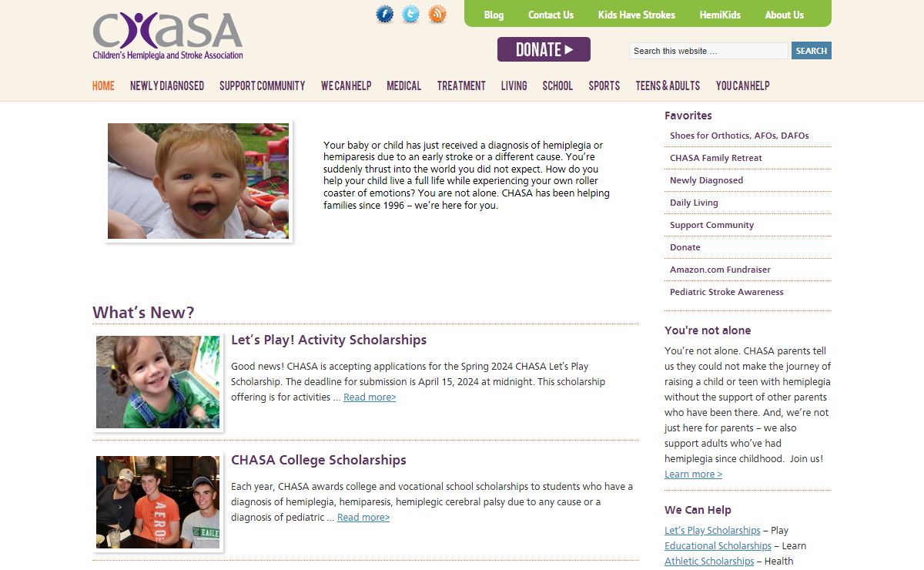Open the orange RSS feed icon

[437, 15]
